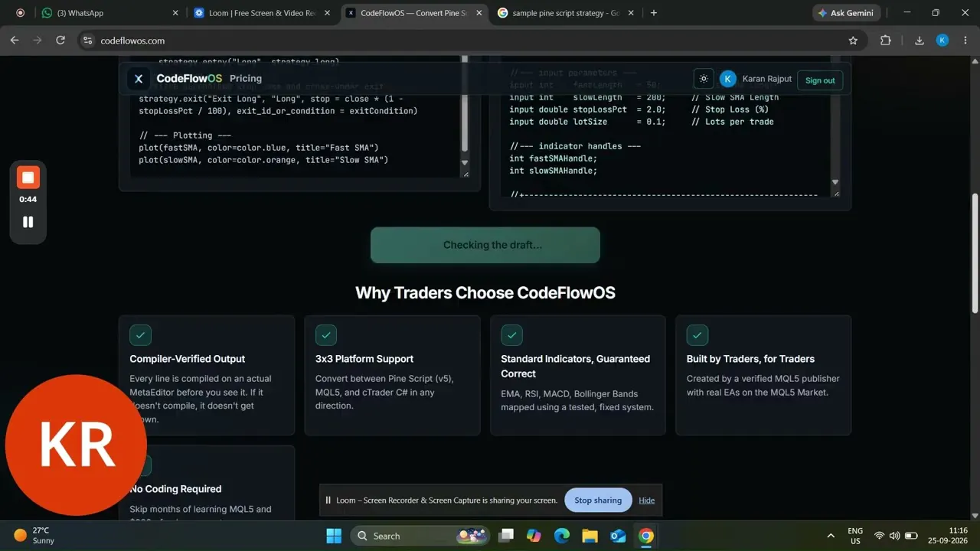Switch to the Loom browser tab

point(261,12)
